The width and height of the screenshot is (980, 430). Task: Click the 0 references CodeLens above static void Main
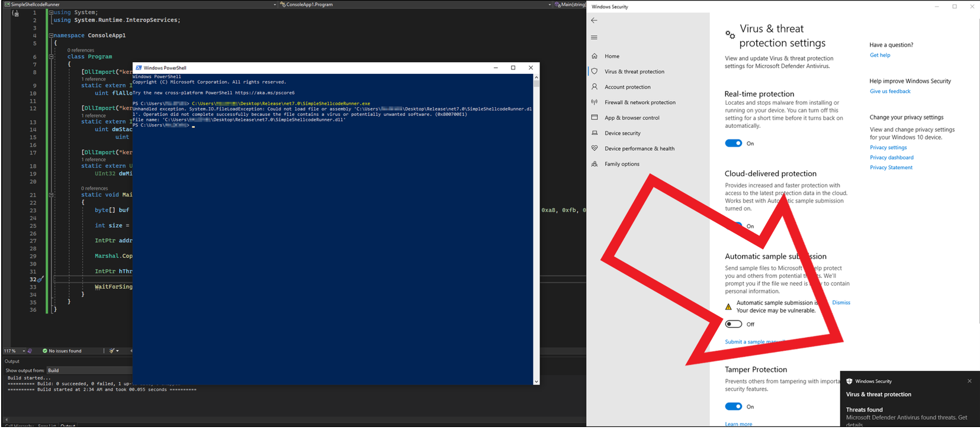coord(95,188)
